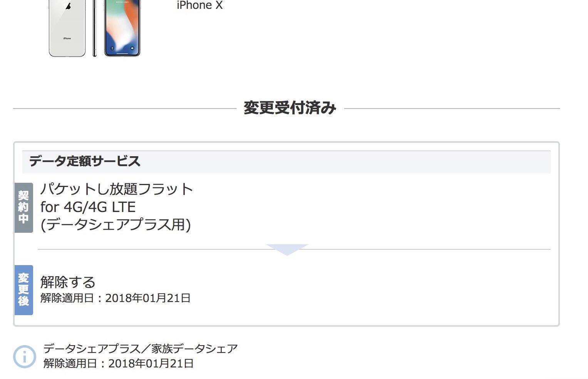This screenshot has width=588, height=379.
Task: Click the 変更受付済み section heading
Action: (290, 108)
